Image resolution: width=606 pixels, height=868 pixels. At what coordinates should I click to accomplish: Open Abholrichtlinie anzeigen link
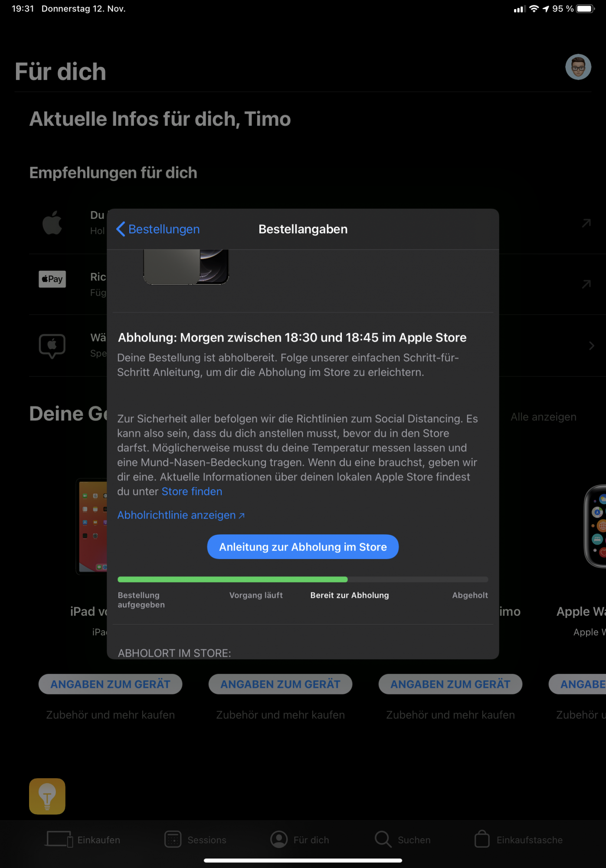pos(181,515)
